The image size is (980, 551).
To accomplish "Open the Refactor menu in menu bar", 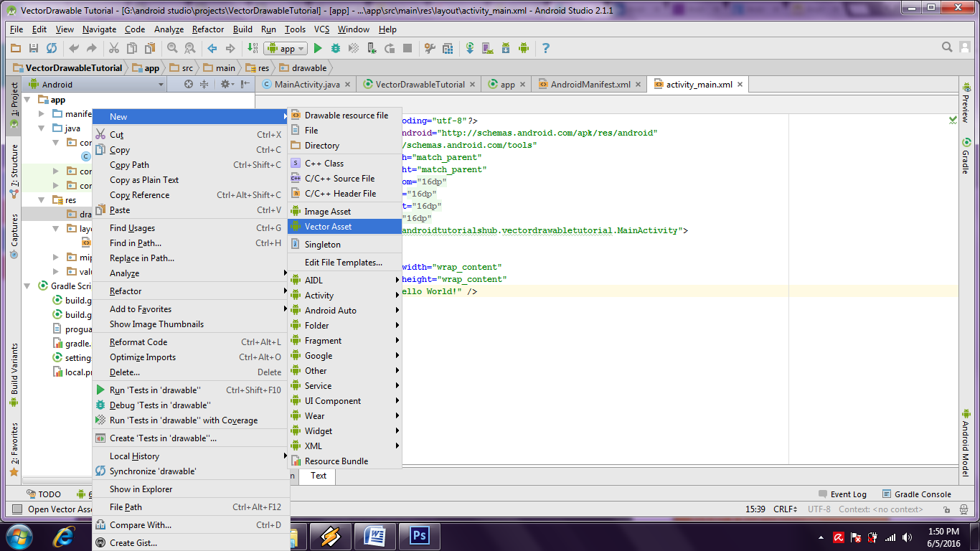I will 208,29.
